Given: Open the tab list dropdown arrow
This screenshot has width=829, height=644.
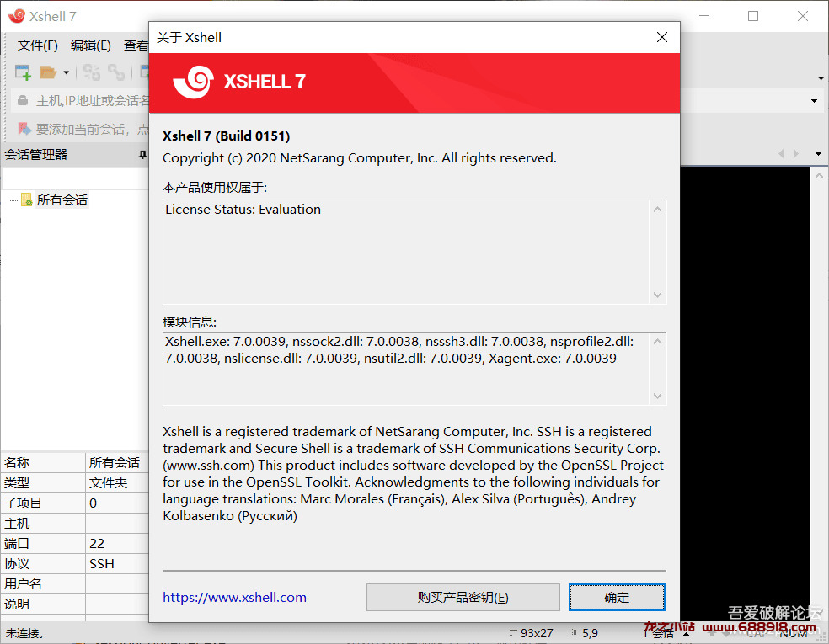Looking at the screenshot, I should [818, 154].
